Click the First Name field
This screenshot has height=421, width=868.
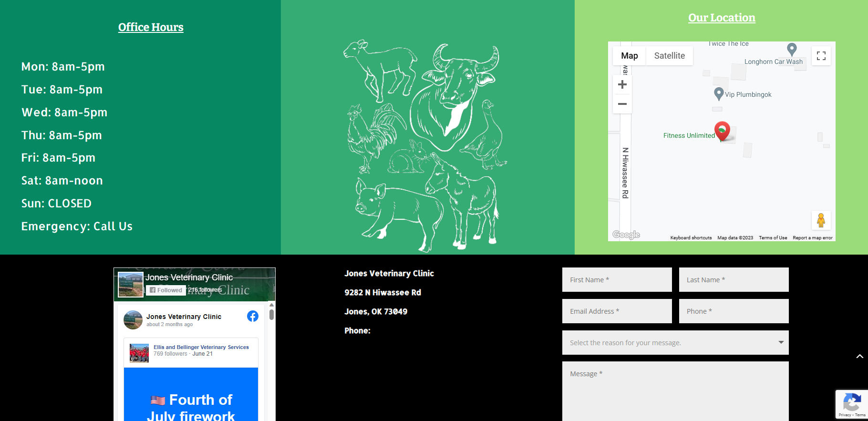(x=617, y=279)
